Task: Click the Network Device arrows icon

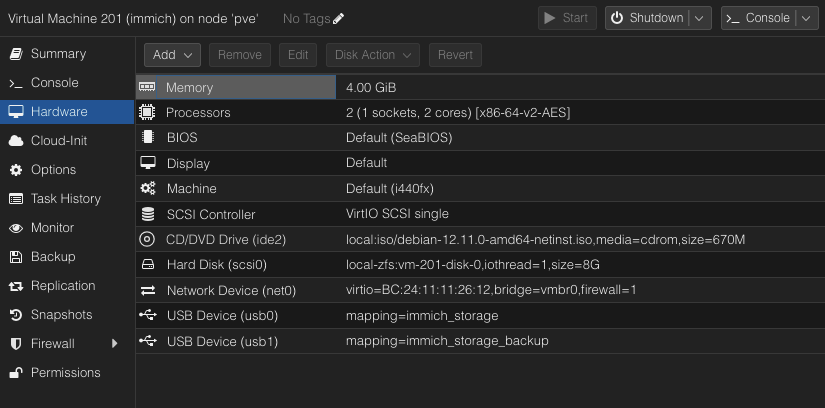Action: pos(148,290)
